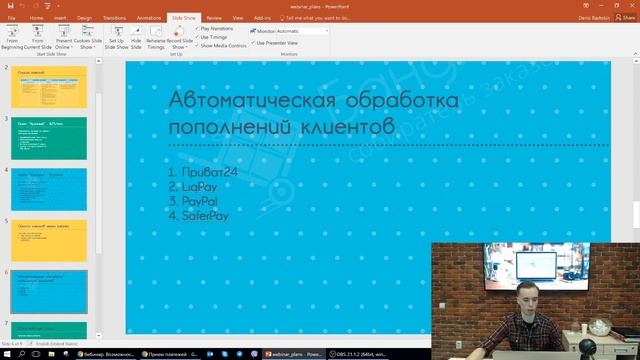Open the Design tab
This screenshot has height=360, width=640.
pos(84,18)
